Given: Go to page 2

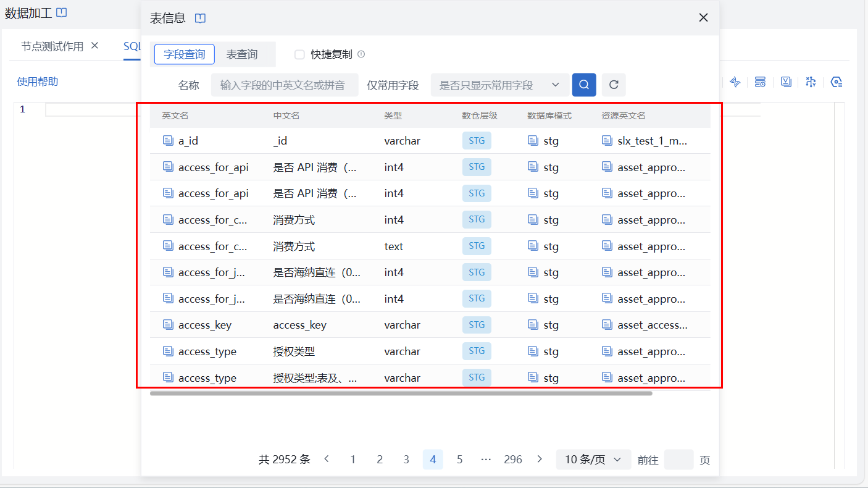Looking at the screenshot, I should pos(380,460).
